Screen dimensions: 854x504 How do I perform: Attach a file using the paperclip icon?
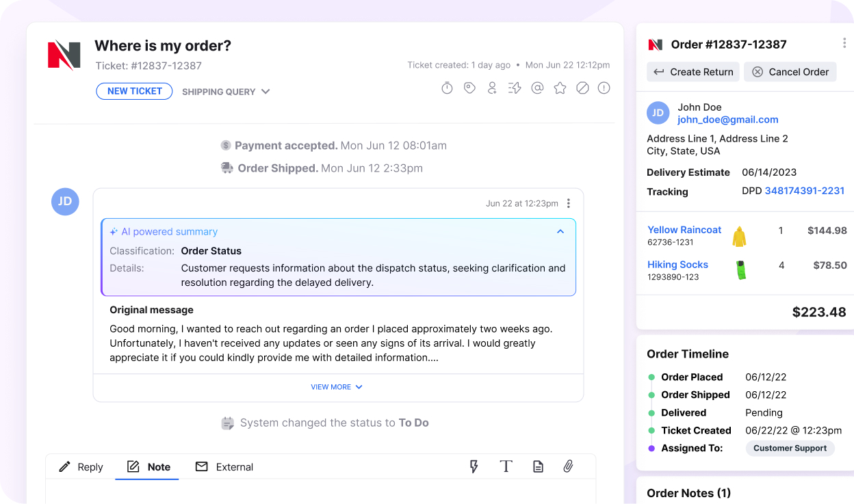pos(568,466)
